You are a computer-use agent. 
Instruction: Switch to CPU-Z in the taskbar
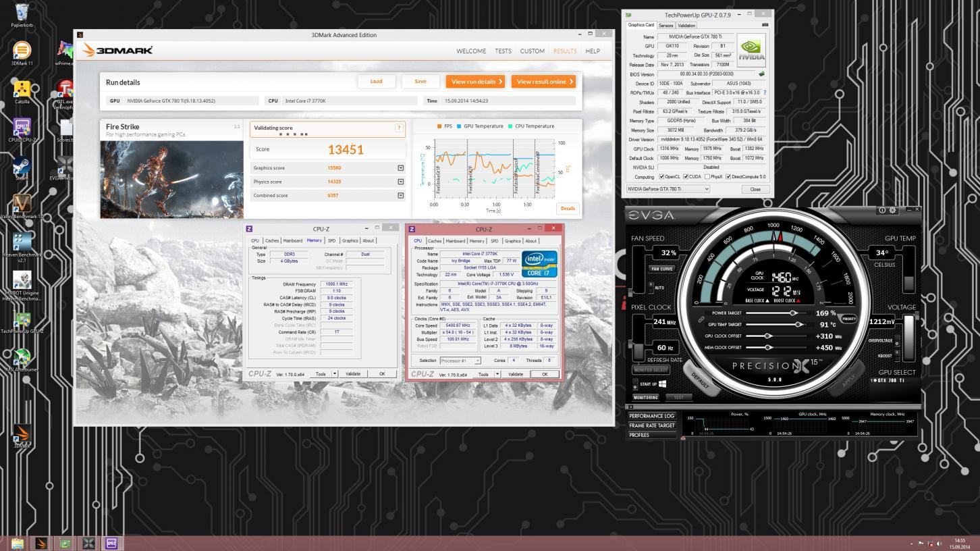(111, 543)
